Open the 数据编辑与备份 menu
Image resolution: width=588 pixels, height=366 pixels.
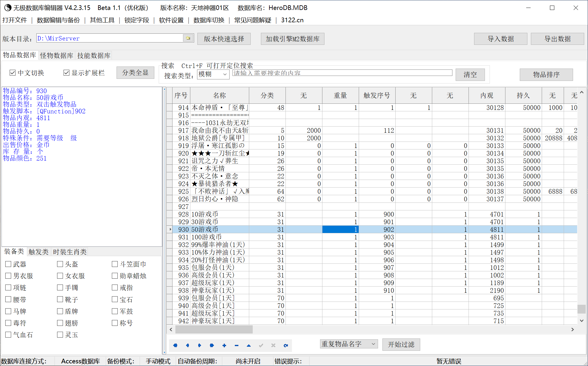click(58, 20)
